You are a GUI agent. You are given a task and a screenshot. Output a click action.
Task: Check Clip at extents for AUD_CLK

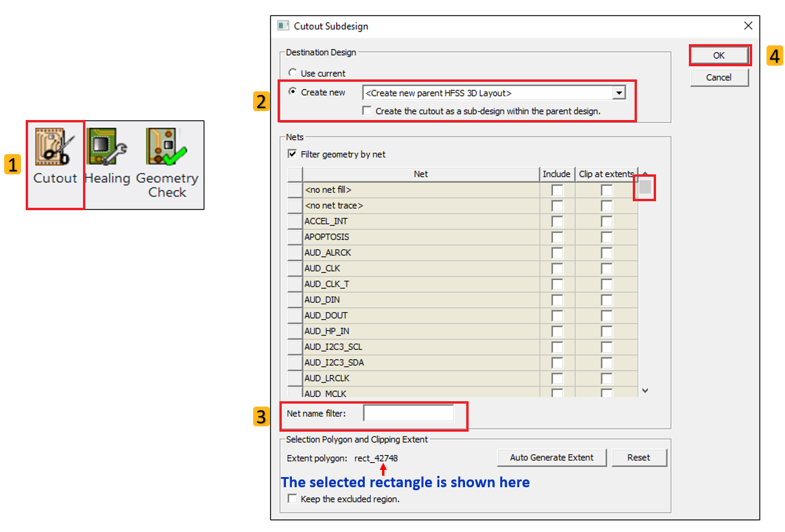click(x=607, y=269)
